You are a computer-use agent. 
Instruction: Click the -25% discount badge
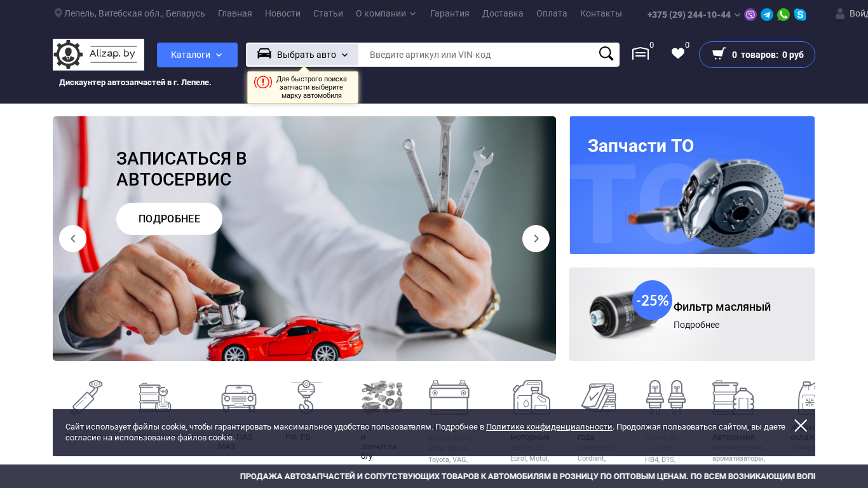pos(652,300)
